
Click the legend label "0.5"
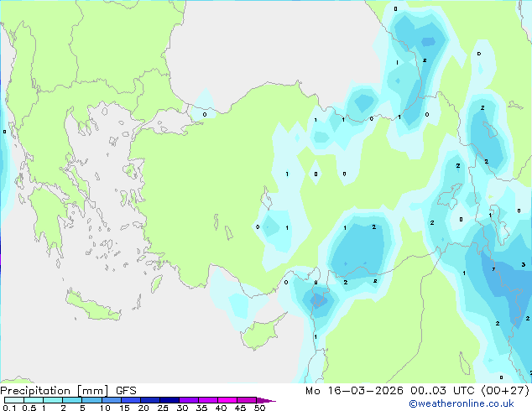tap(29, 408)
